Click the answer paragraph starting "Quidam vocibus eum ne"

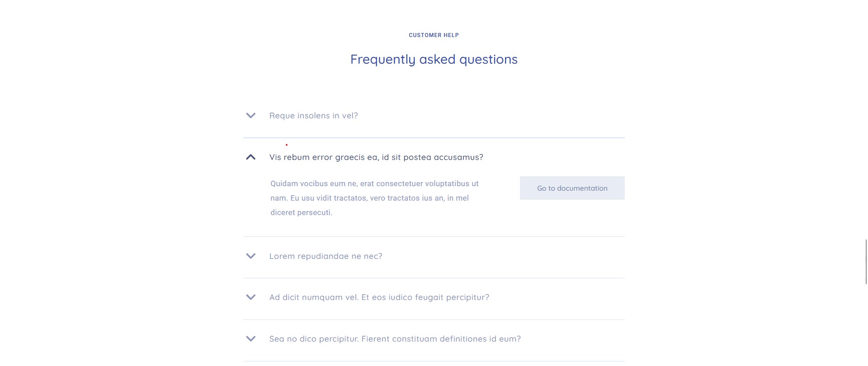pyautogui.click(x=374, y=198)
